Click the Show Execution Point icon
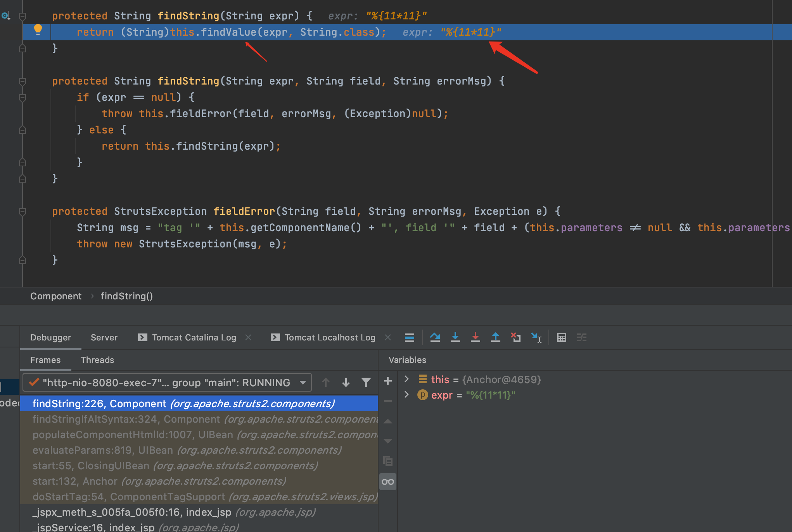This screenshot has width=792, height=532. point(410,337)
